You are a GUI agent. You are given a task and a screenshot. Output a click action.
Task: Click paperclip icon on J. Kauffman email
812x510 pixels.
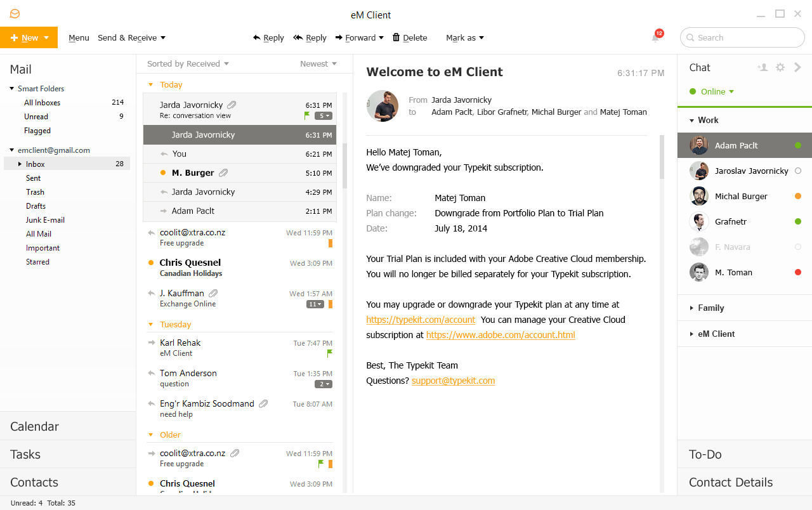pos(213,293)
